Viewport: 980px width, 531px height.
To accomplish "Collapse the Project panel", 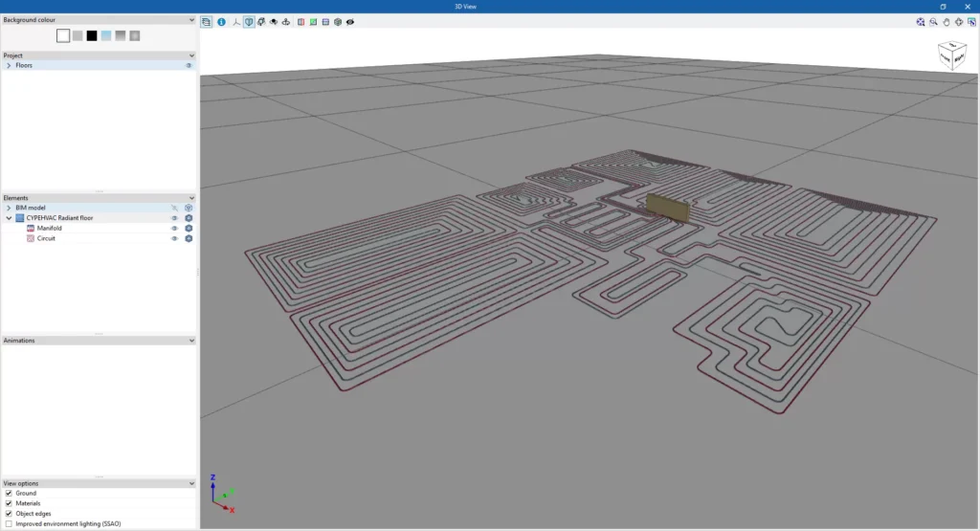I will [191, 55].
